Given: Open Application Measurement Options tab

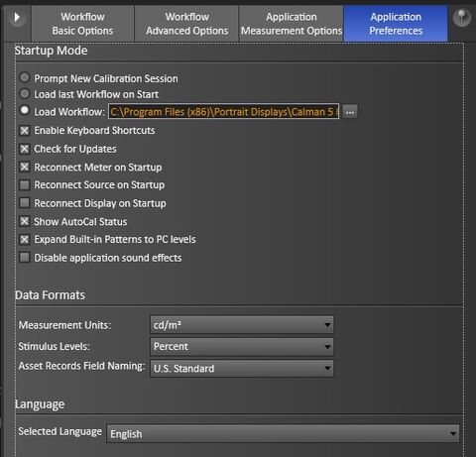Looking at the screenshot, I should (292, 24).
